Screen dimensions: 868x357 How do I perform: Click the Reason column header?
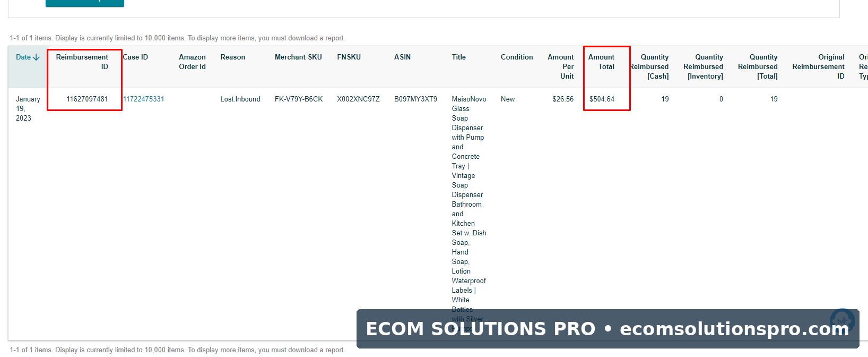point(233,57)
